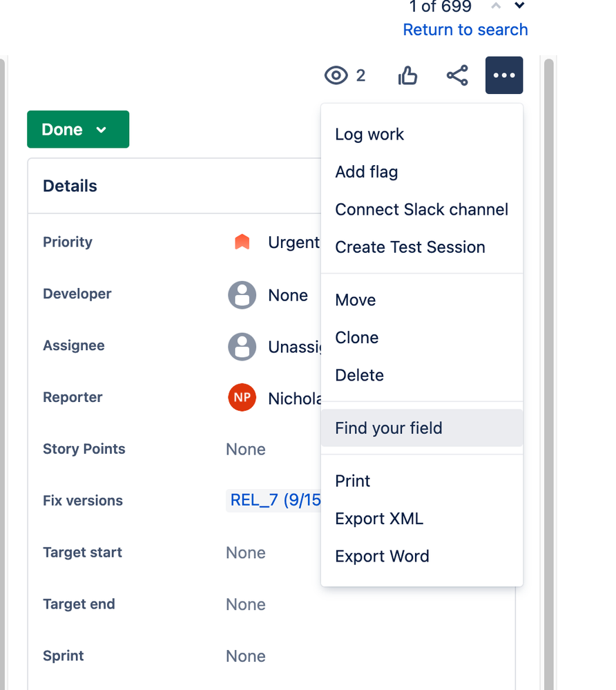
Task: Choose Clone from actions menu
Action: tap(422, 338)
